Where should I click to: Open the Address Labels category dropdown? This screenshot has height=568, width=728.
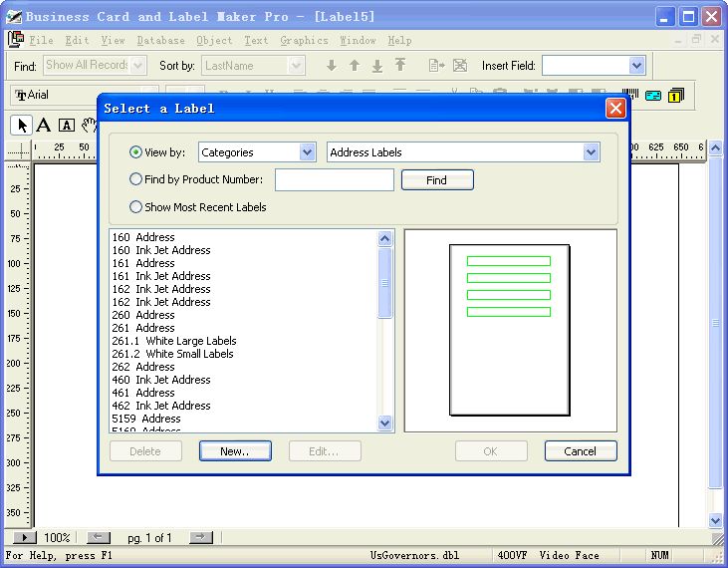coord(591,151)
